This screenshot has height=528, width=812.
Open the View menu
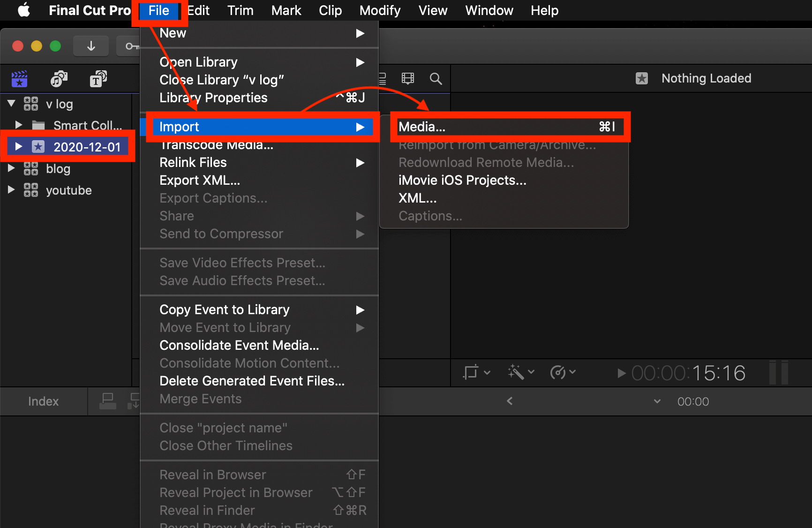click(x=433, y=10)
